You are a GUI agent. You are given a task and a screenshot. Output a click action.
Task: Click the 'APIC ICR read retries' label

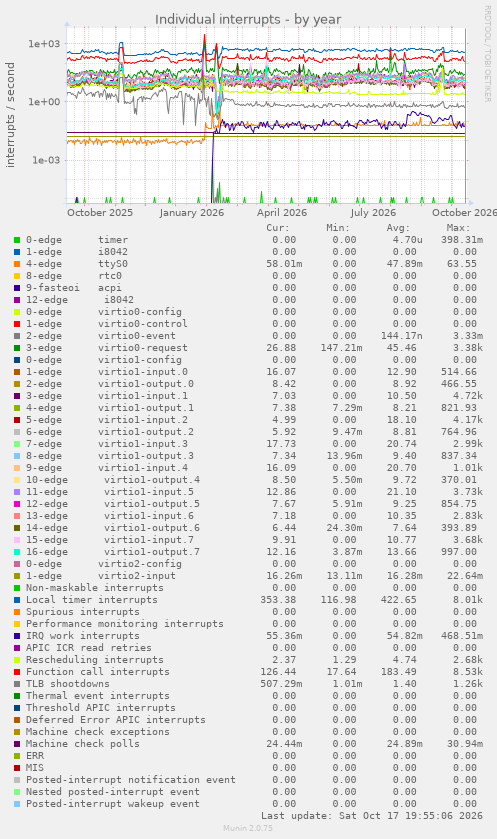(89, 648)
